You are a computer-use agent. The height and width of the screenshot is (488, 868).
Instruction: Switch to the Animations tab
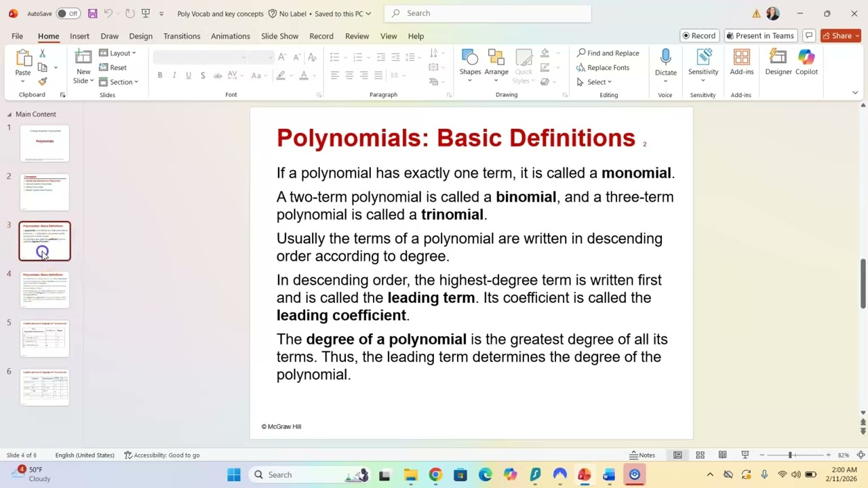231,36
